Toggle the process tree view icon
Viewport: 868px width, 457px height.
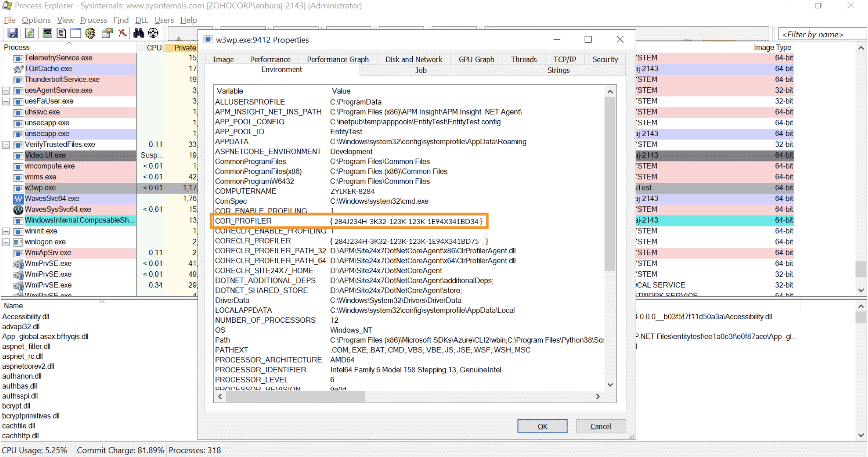pos(61,33)
